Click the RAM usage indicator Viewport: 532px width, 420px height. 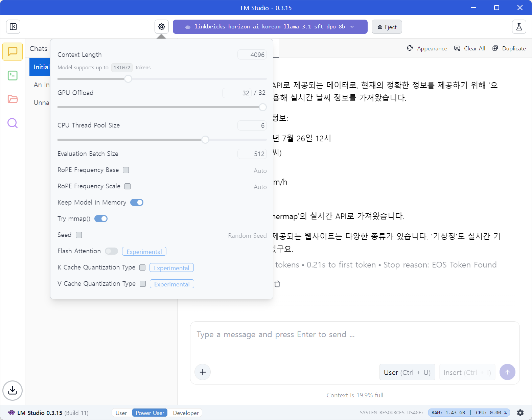[448, 413]
